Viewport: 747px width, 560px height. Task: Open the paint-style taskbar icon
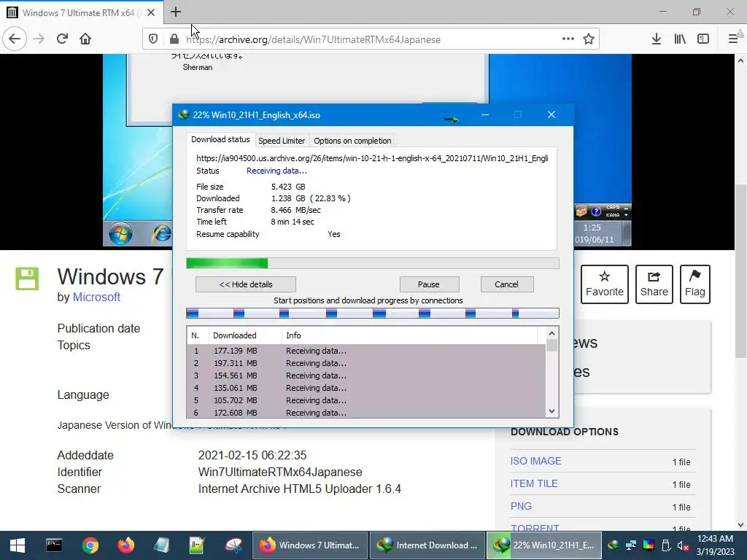tap(233, 545)
